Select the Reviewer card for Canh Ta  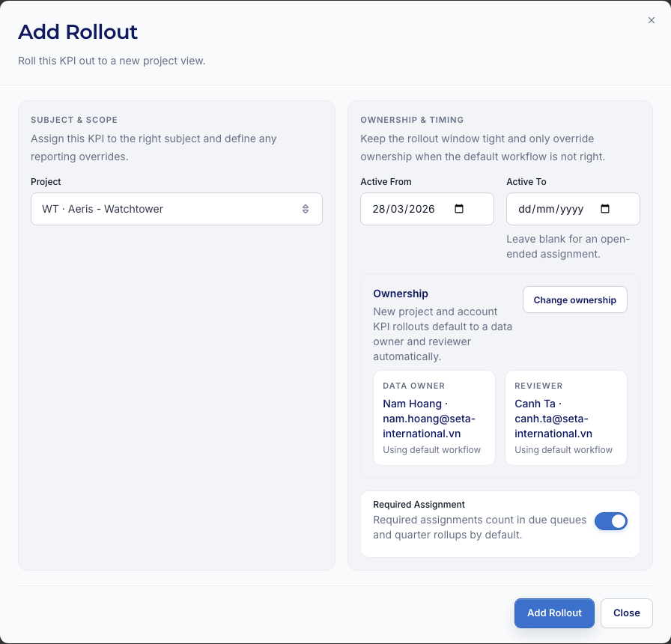(x=565, y=418)
